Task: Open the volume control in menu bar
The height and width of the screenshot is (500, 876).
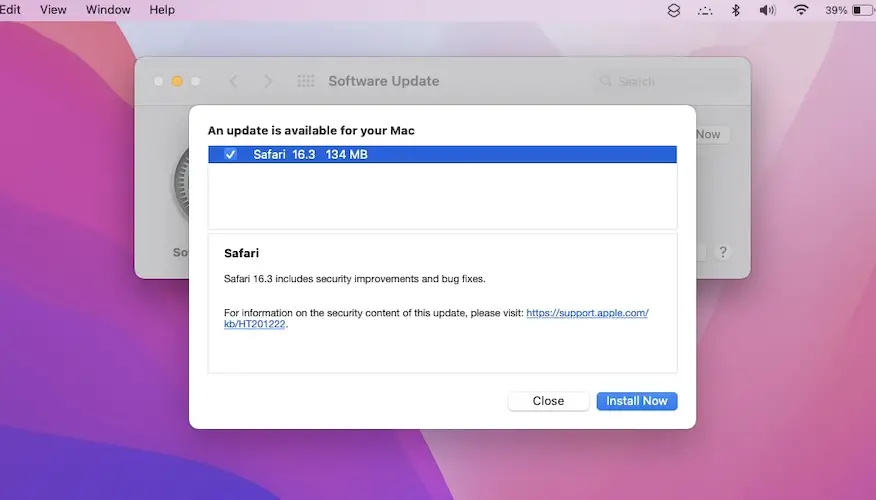Action: 767,10
